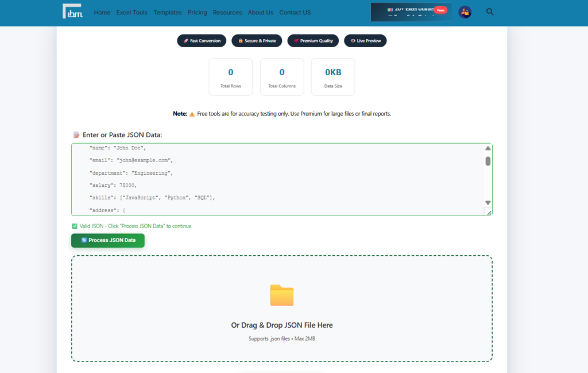
Task: Open the search icon in the header
Action: click(490, 11)
